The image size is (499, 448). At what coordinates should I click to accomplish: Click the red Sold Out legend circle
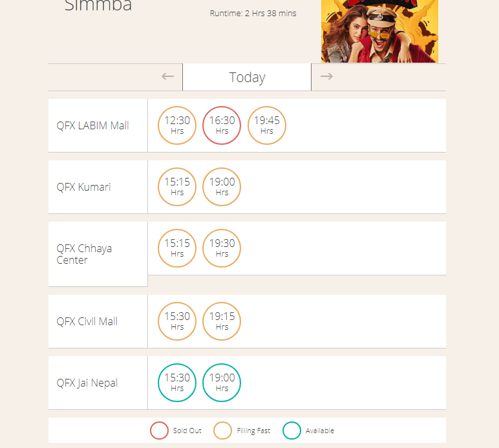(x=159, y=431)
